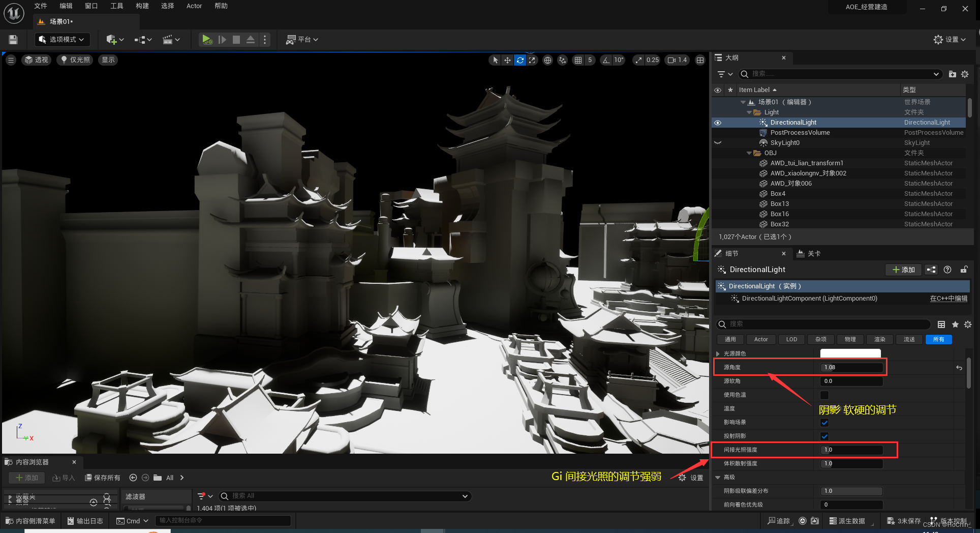Open the 光源颜色 color swatch
The width and height of the screenshot is (980, 533).
pyautogui.click(x=850, y=353)
